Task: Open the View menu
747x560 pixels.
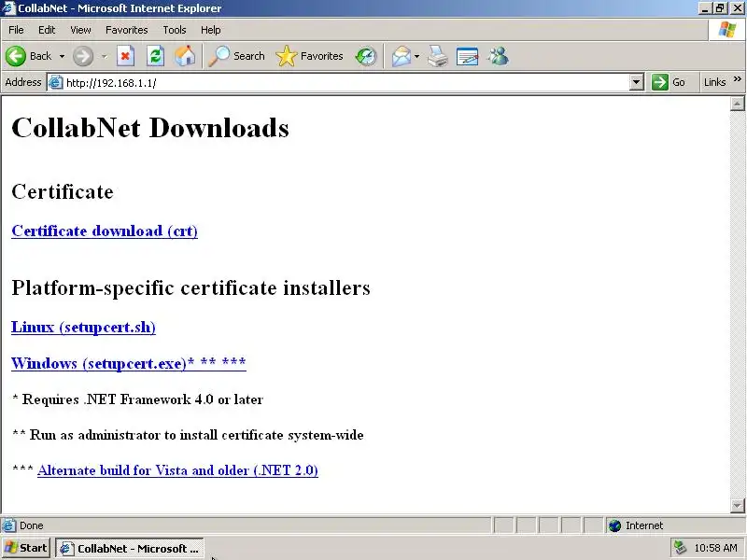Action: [x=80, y=30]
